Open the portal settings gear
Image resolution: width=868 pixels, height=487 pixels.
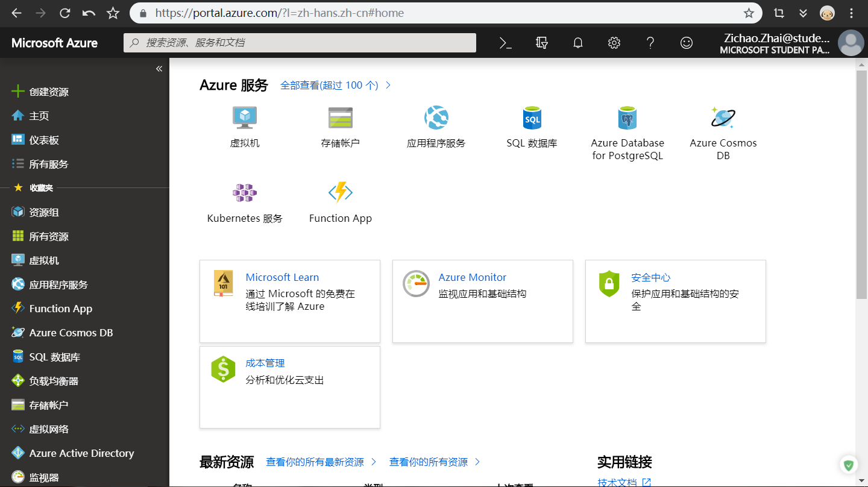pyautogui.click(x=614, y=43)
